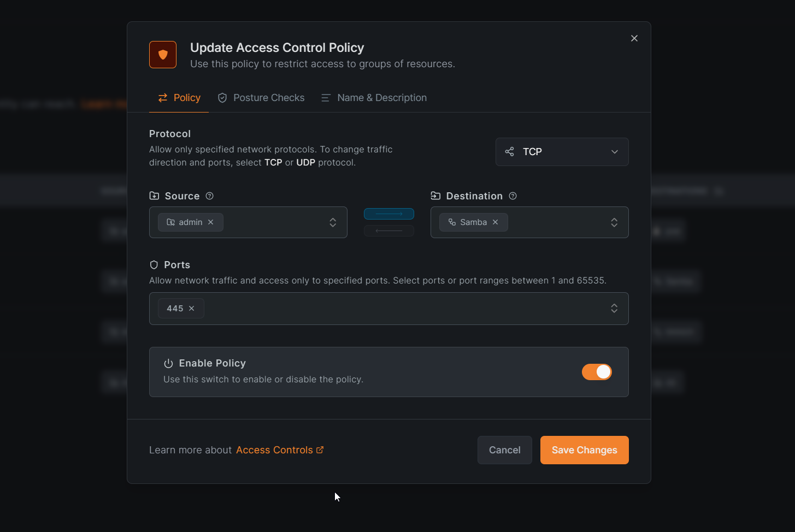Remove the admin group from Source
The width and height of the screenshot is (795, 532).
pyautogui.click(x=211, y=222)
